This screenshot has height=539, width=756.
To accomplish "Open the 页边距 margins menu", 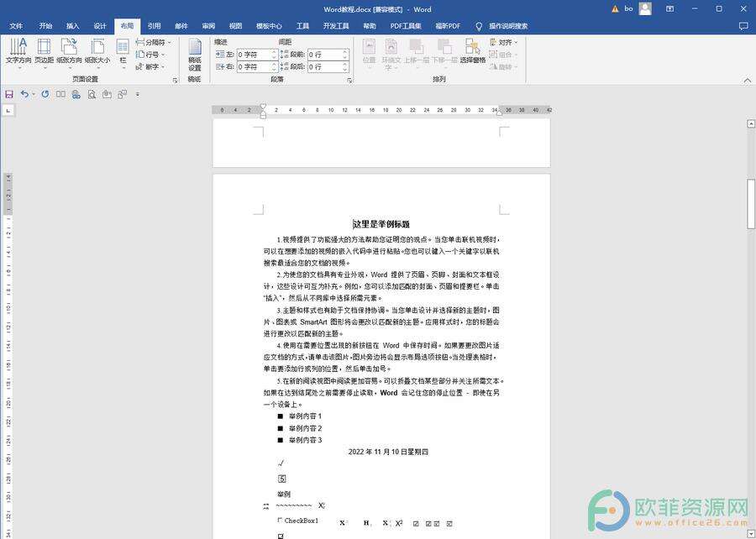I will pos(44,53).
